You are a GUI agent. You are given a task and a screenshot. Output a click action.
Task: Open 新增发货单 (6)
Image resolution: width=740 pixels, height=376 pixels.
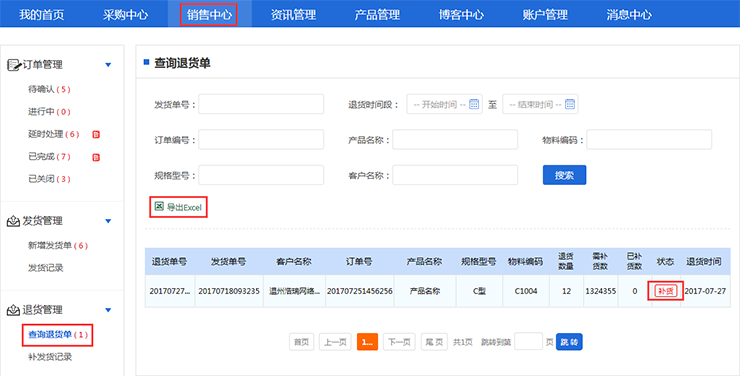coord(58,245)
